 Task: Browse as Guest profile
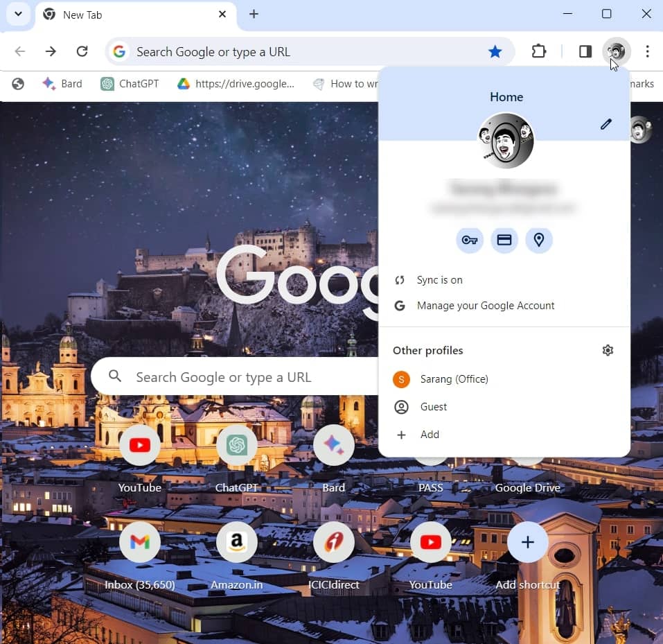point(433,407)
